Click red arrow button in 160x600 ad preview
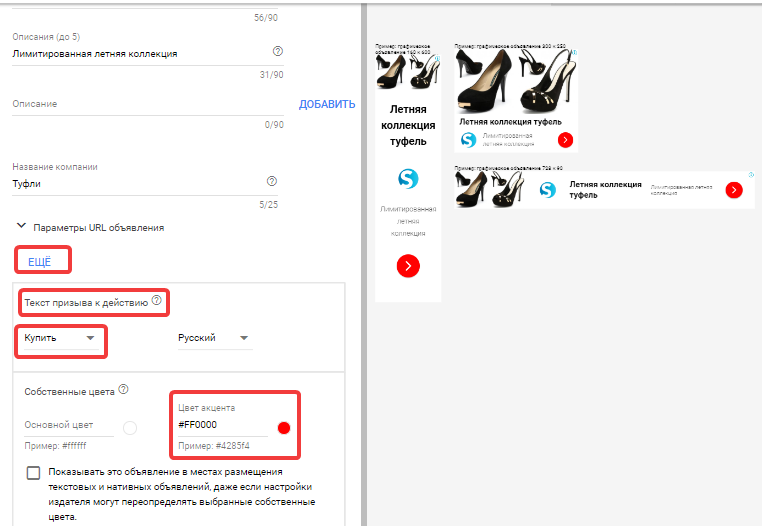The width and height of the screenshot is (762, 526). click(408, 266)
